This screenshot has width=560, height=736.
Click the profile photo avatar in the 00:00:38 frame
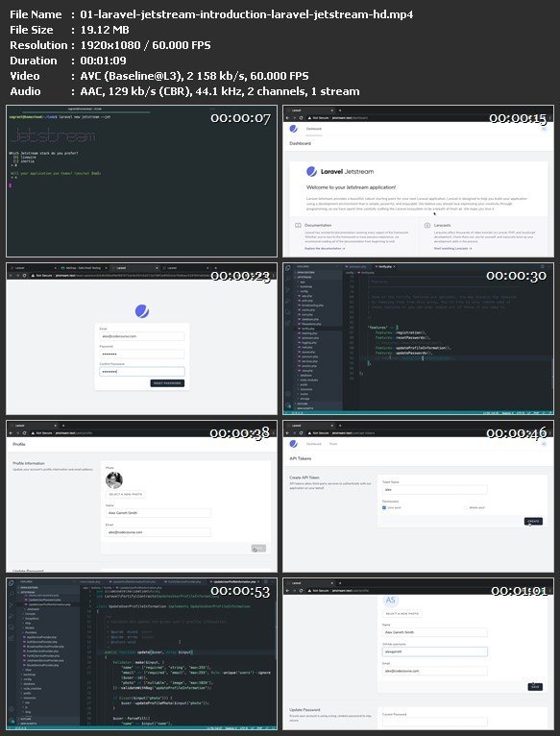pyautogui.click(x=114, y=480)
